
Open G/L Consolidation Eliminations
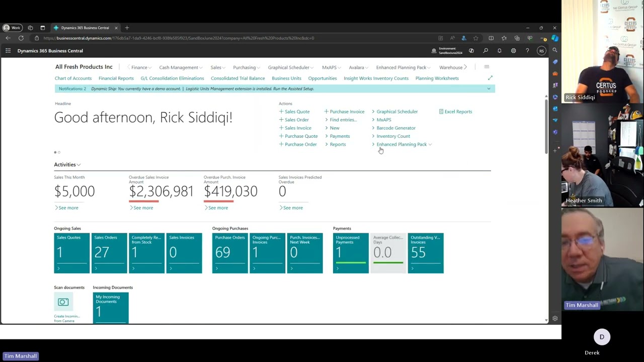(172, 78)
